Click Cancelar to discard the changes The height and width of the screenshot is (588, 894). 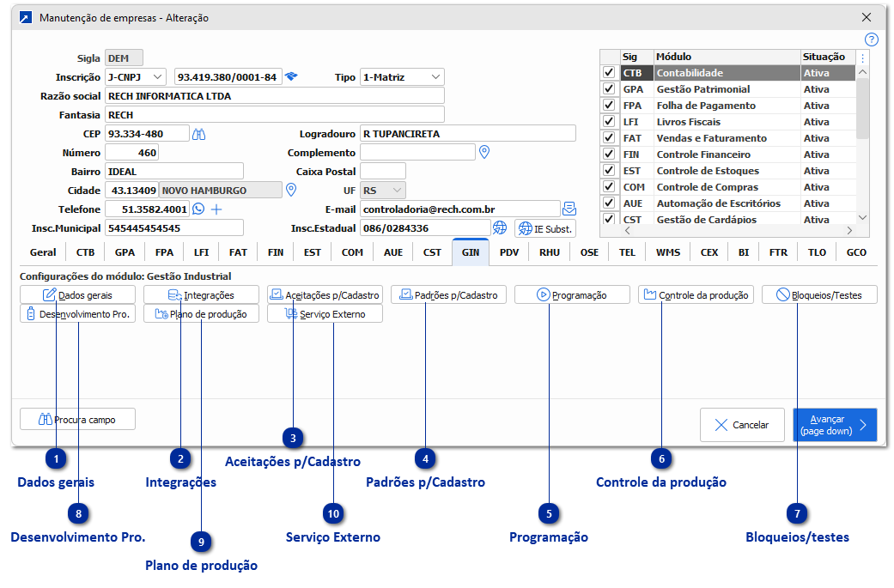click(742, 425)
